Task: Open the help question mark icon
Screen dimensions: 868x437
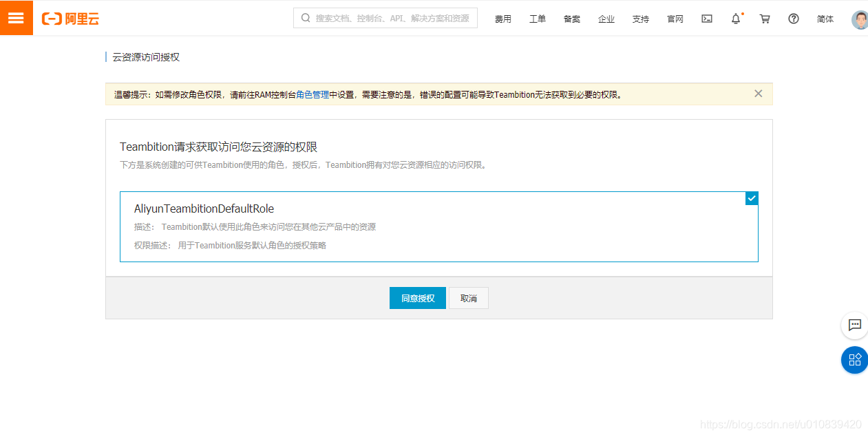Action: coord(794,19)
